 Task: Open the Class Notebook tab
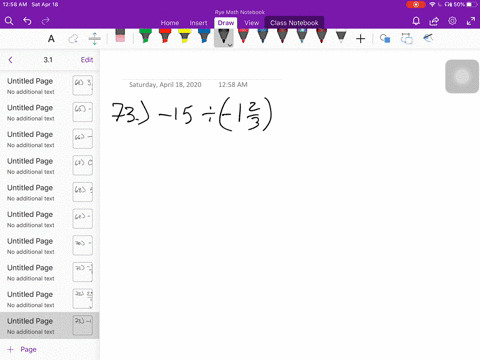pyautogui.click(x=294, y=23)
